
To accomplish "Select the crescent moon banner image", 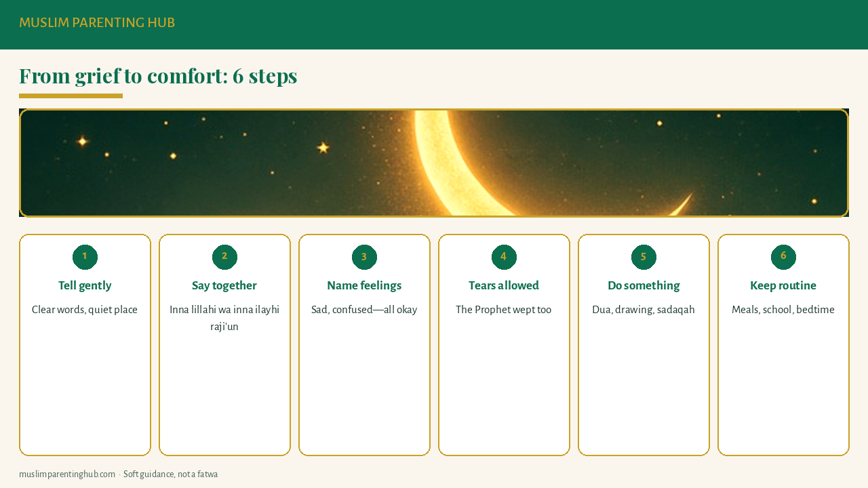I will click(434, 163).
